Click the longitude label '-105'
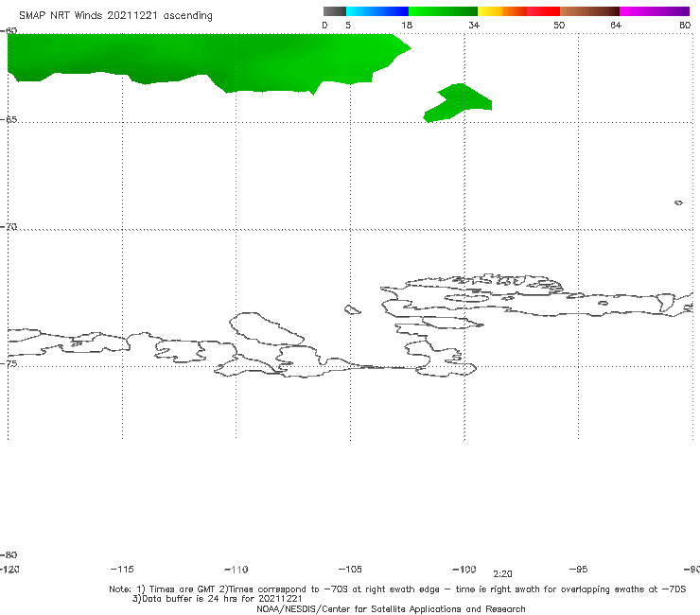This screenshot has height=615, width=700. tap(350, 569)
